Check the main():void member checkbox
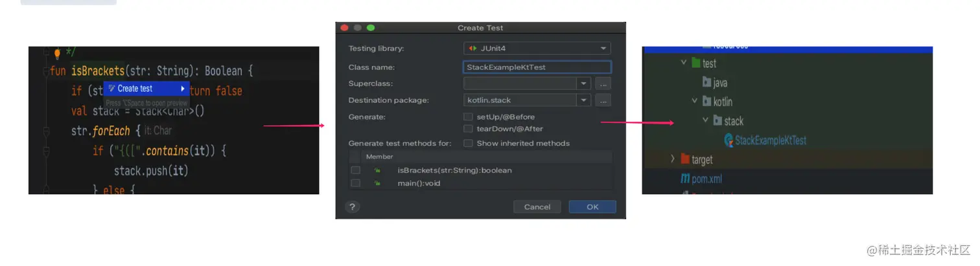980x266 pixels. pyautogui.click(x=355, y=183)
